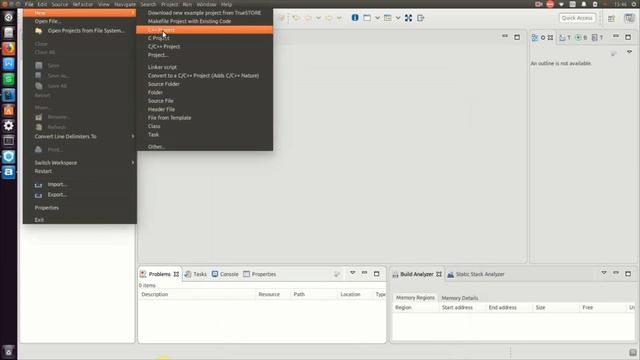Click Restart in the File menu
Viewport: 640px width, 360px height.
click(43, 171)
